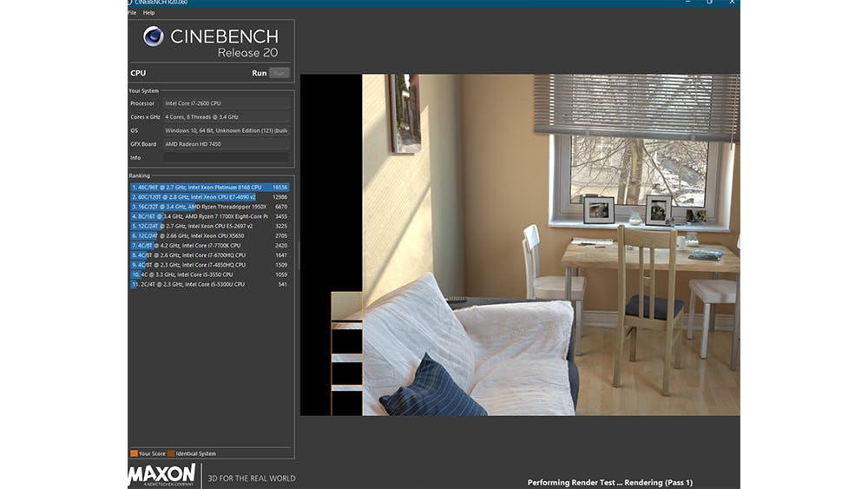Select the Processor field Intel Core i7-2600
The height and width of the screenshot is (489, 868).
[x=226, y=103]
